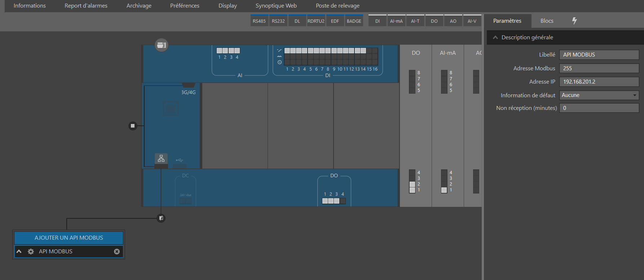The image size is (644, 280).
Task: Click the square node left of the 3G/4G module
Action: (x=133, y=126)
